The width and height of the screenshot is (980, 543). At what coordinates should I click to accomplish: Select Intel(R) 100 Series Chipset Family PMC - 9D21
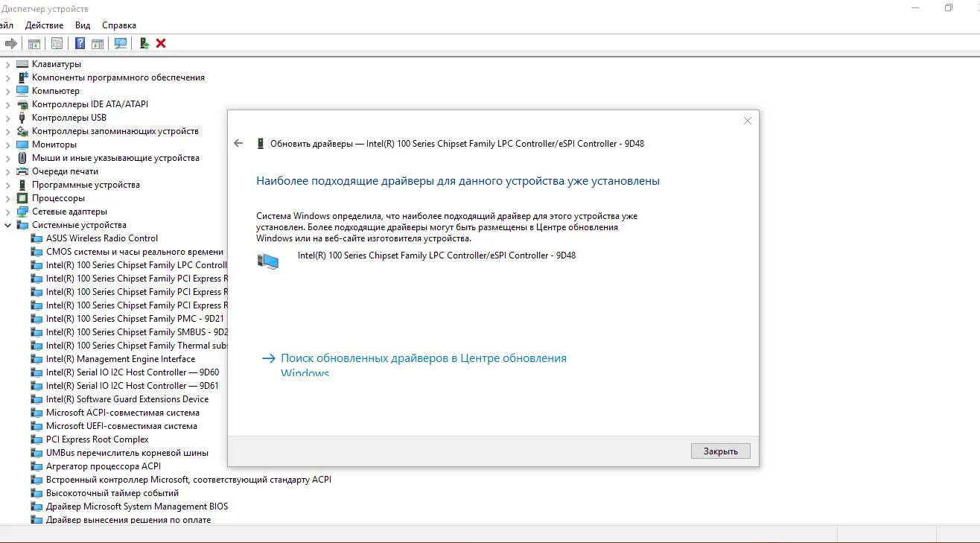[x=129, y=319]
